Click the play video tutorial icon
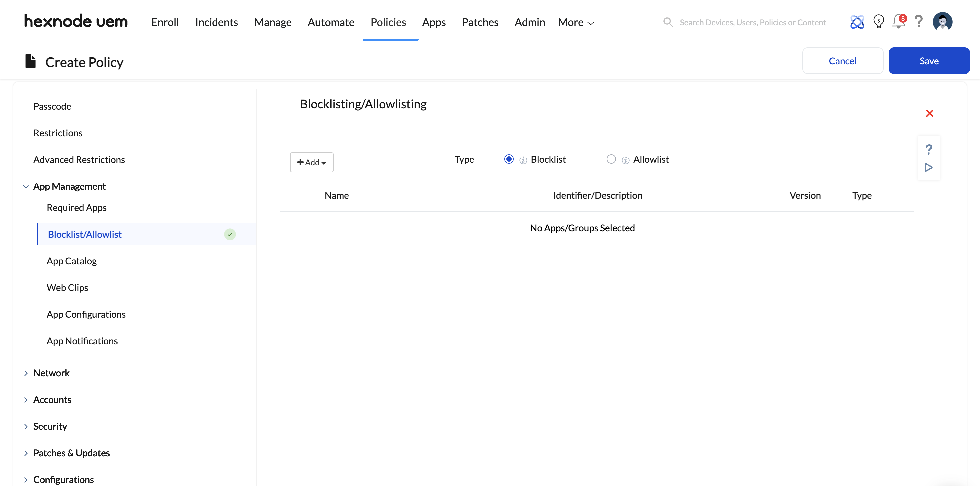This screenshot has width=980, height=486. coord(928,167)
